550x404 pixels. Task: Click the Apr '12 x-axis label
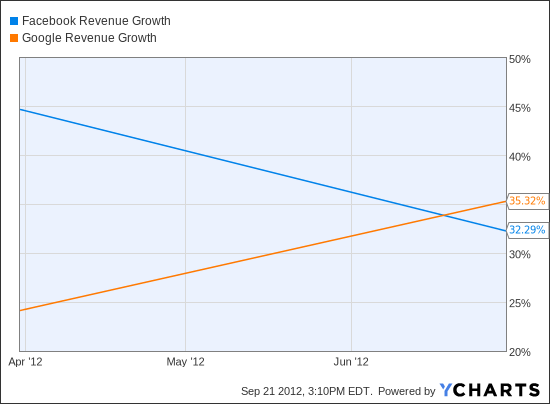pyautogui.click(x=25, y=362)
